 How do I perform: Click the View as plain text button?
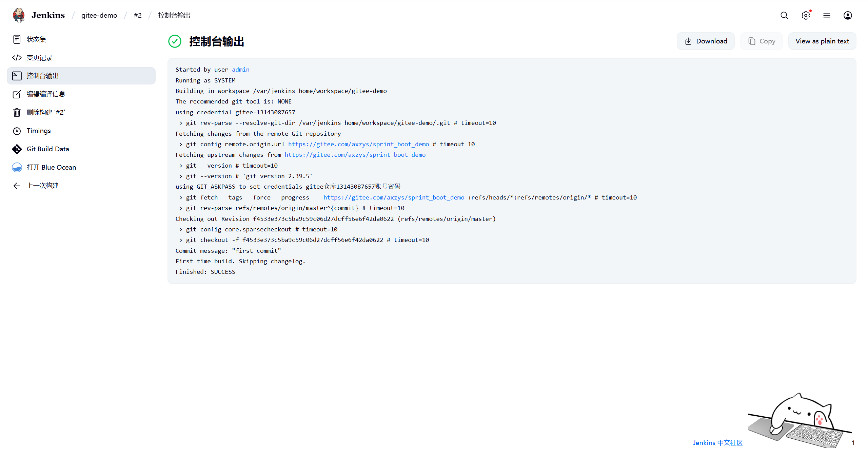(822, 41)
